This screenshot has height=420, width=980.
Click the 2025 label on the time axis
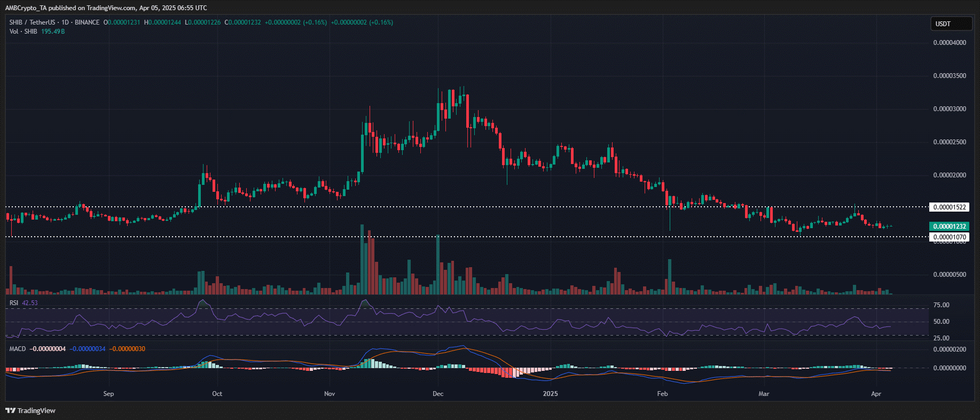point(550,394)
